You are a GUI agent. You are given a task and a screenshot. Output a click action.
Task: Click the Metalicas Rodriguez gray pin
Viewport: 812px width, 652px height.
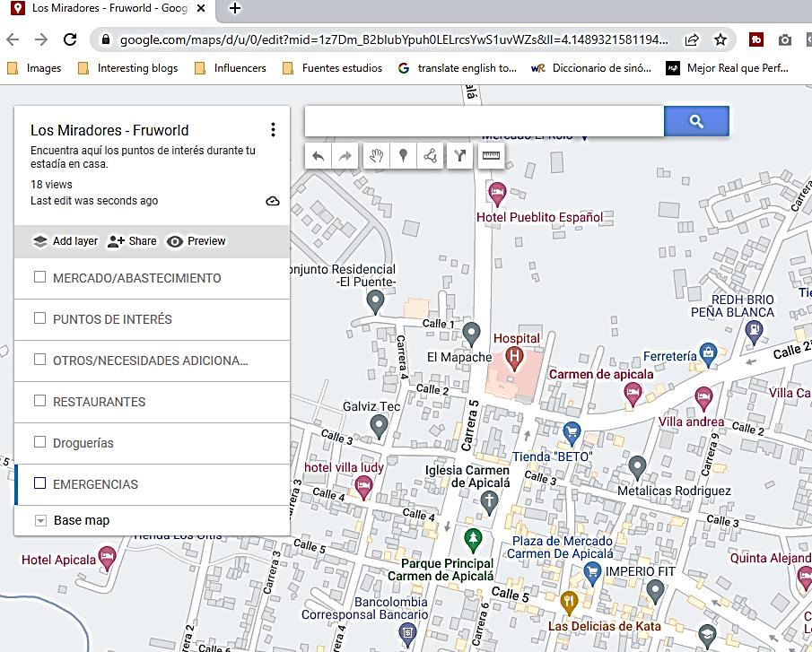point(637,466)
